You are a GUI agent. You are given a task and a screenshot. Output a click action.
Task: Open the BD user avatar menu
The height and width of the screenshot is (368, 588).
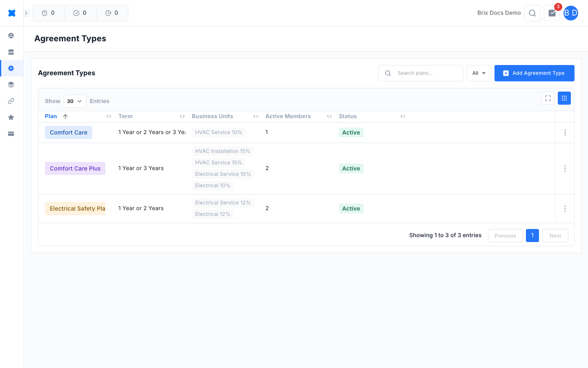[x=571, y=13]
